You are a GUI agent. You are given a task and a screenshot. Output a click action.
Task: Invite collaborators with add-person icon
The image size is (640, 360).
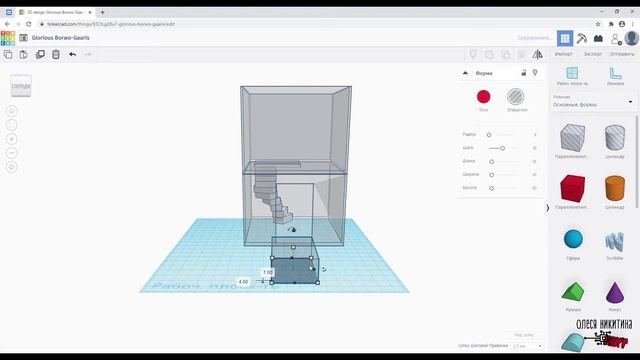(616, 39)
